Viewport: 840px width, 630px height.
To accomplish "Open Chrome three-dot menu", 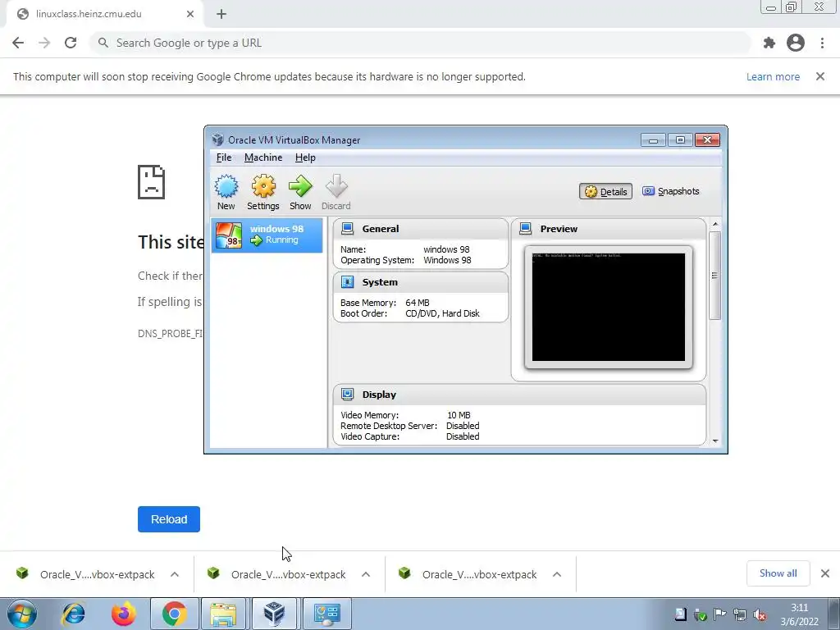I will pos(822,43).
